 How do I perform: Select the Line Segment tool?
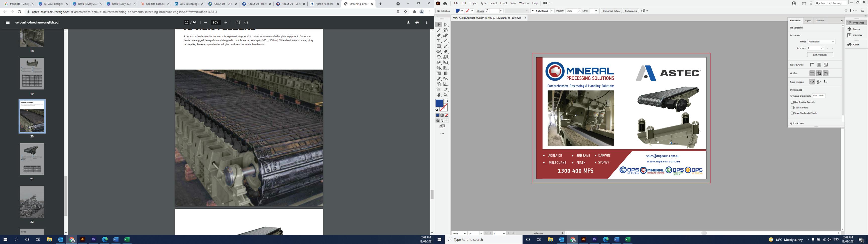446,41
